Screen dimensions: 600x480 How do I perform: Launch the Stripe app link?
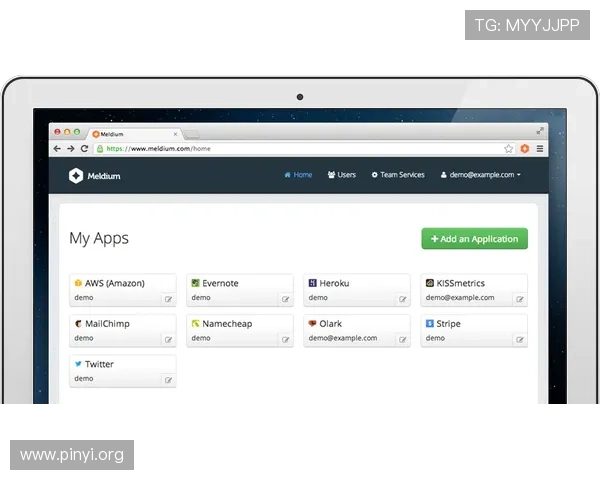[448, 324]
